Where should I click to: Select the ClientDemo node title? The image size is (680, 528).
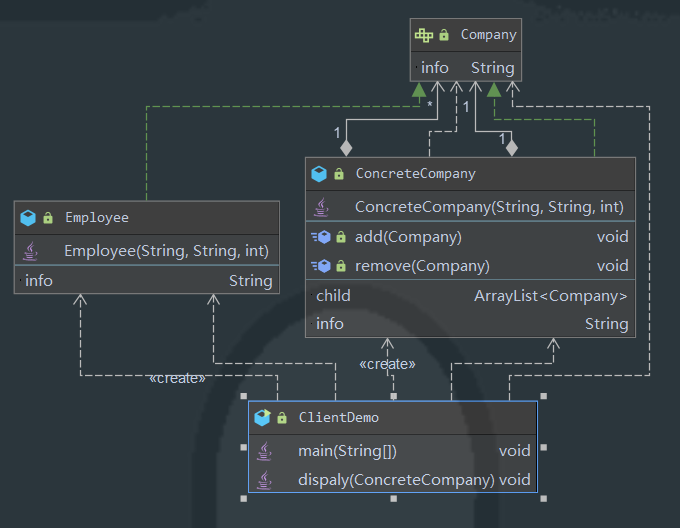[339, 418]
